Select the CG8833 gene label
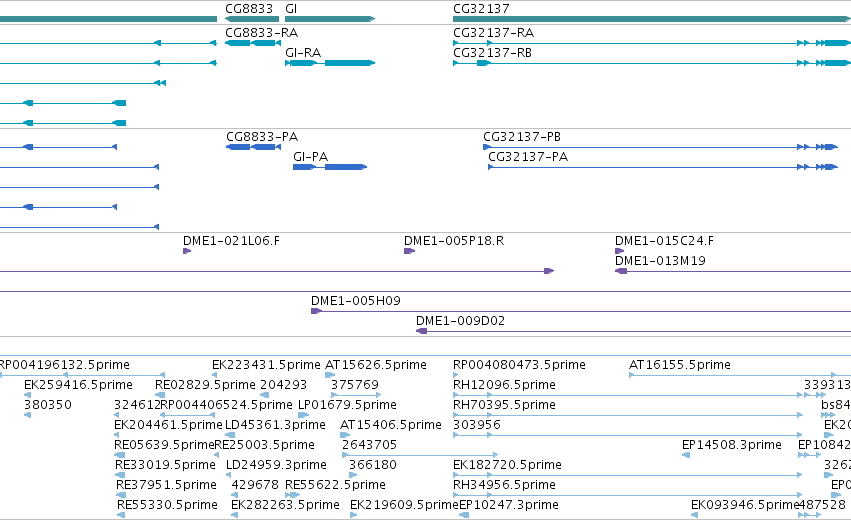 (x=249, y=9)
